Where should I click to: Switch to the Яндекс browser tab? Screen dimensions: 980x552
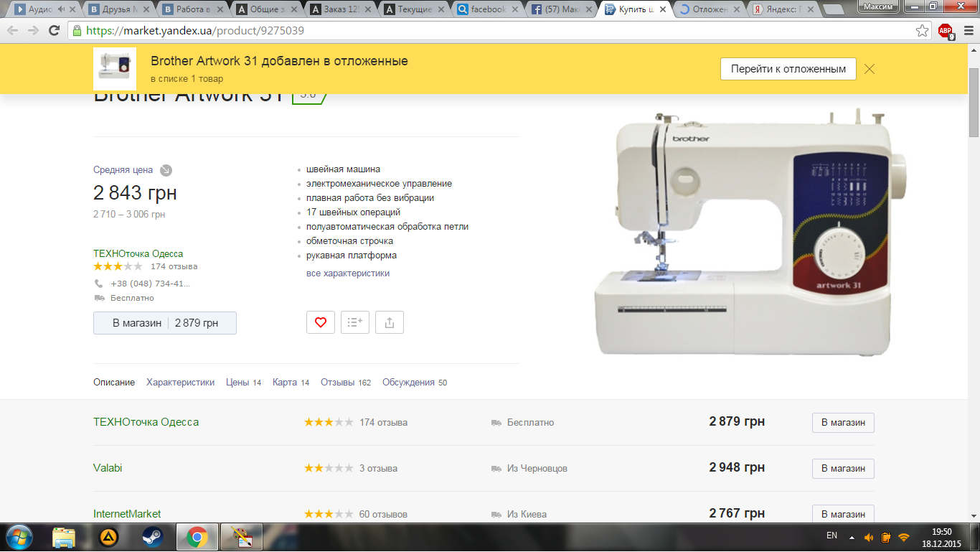coord(782,9)
